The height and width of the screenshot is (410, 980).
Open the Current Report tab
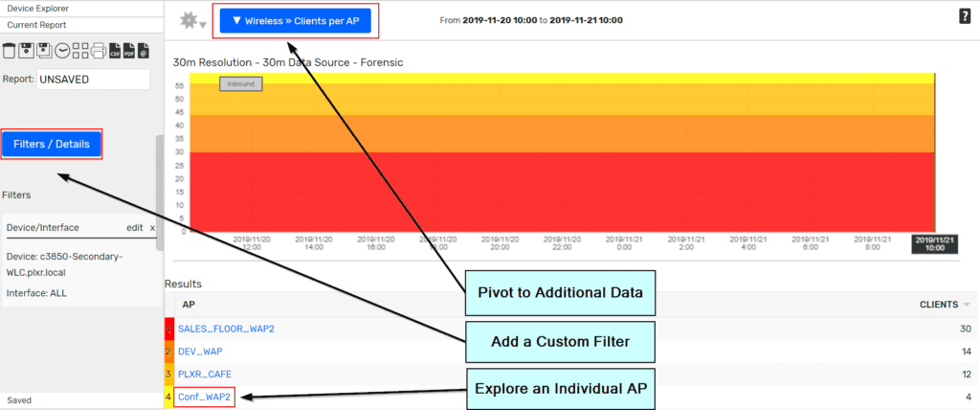click(36, 25)
